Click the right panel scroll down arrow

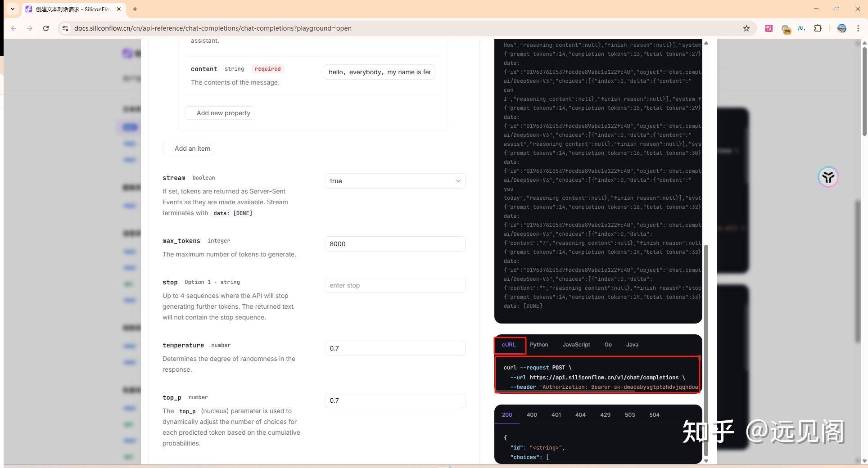pyautogui.click(x=706, y=461)
